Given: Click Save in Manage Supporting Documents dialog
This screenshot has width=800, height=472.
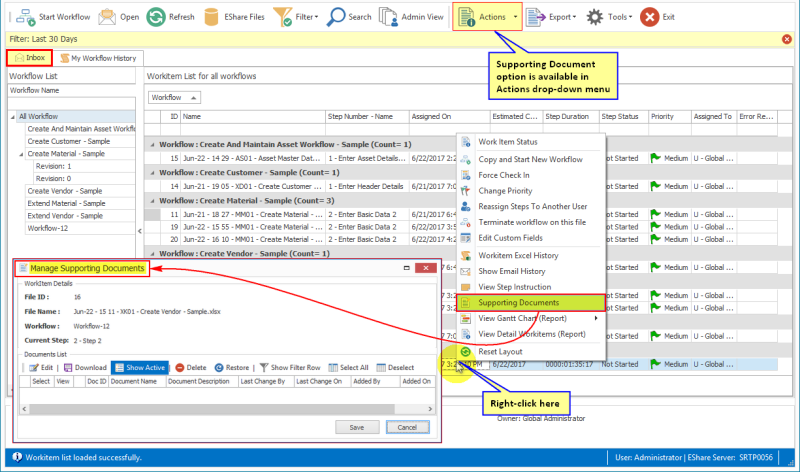Looking at the screenshot, I should tap(356, 427).
